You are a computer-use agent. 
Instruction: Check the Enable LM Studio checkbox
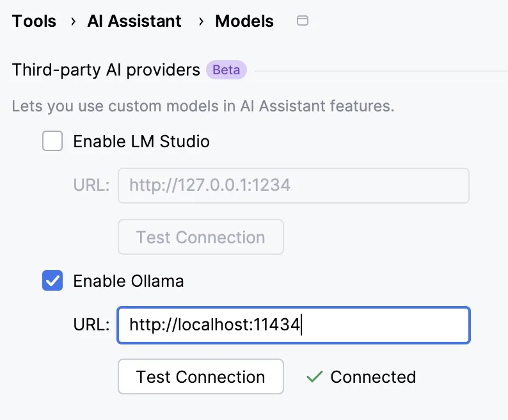pyautogui.click(x=52, y=141)
